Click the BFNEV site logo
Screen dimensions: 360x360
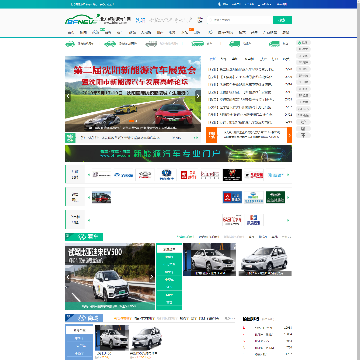tap(81, 19)
